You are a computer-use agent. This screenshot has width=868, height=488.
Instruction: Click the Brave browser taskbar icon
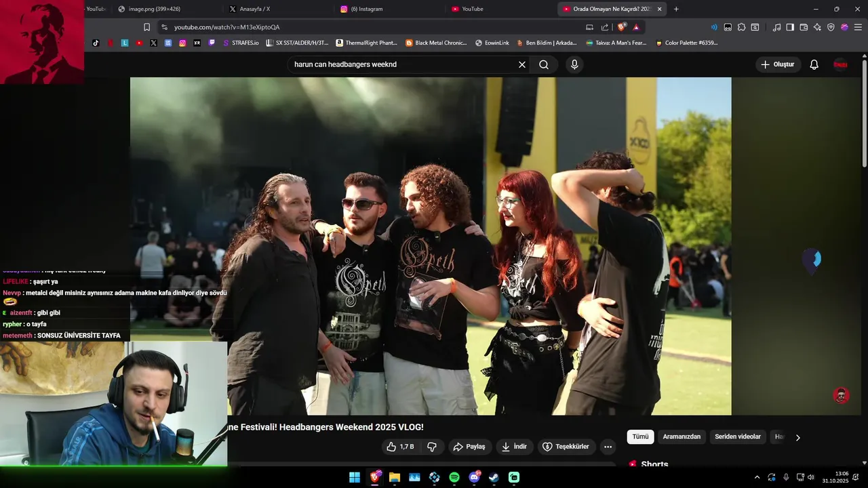375,477
